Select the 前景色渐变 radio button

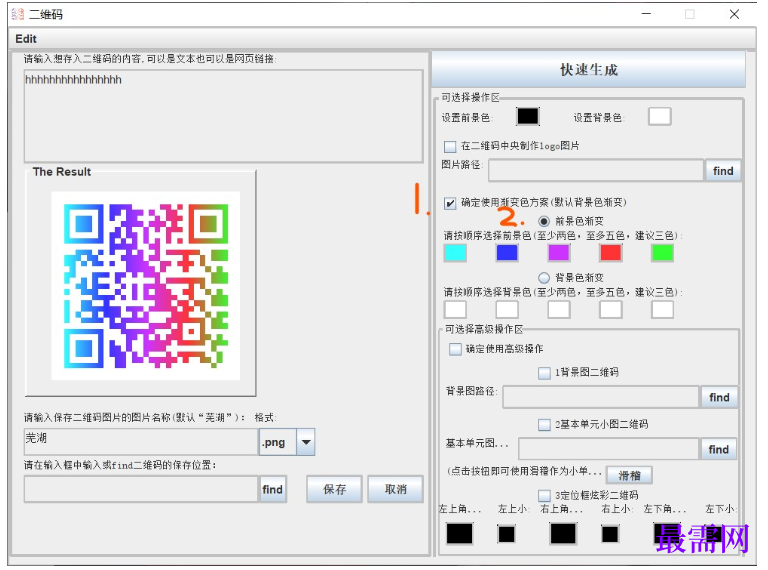[544, 221]
